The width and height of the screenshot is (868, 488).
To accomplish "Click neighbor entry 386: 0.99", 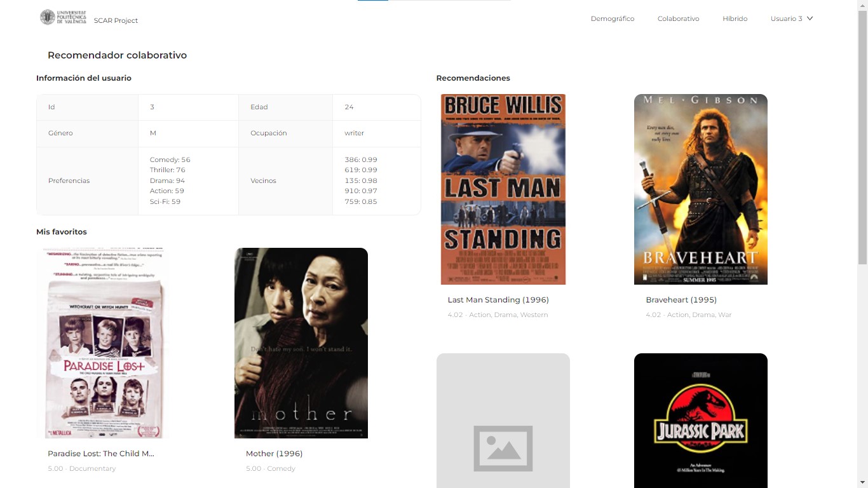I will (361, 159).
